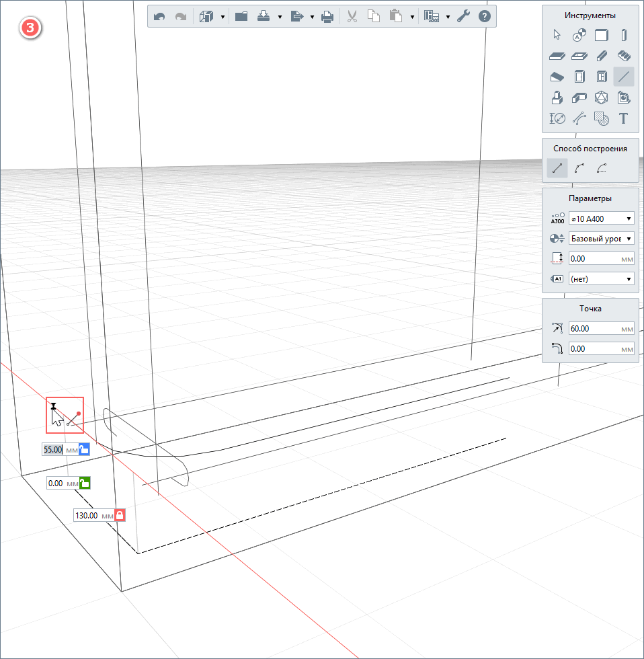Viewport: 644px width, 659px height.
Task: Select the Door tool
Action: [579, 77]
